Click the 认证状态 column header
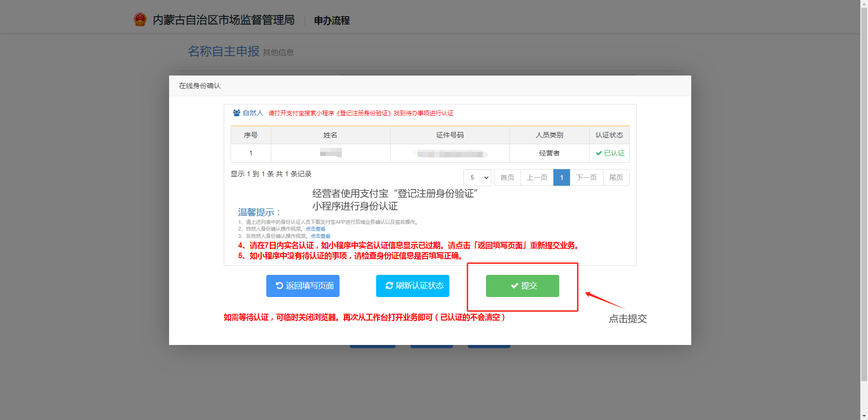Screen dimensions: 868x420 coord(609,135)
